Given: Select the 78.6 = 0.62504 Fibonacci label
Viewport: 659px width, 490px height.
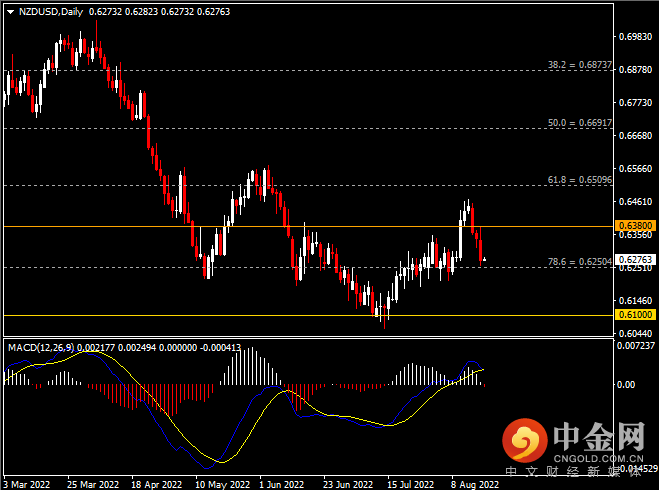Looking at the screenshot, I should (x=580, y=262).
